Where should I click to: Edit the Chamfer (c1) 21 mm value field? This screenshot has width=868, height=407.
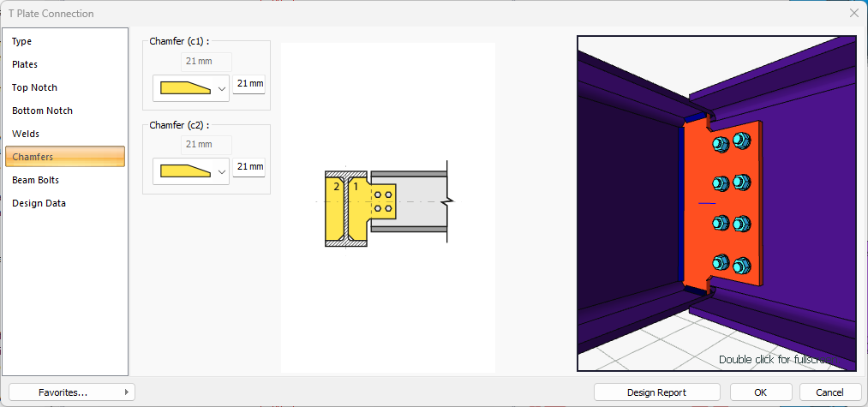pos(248,84)
